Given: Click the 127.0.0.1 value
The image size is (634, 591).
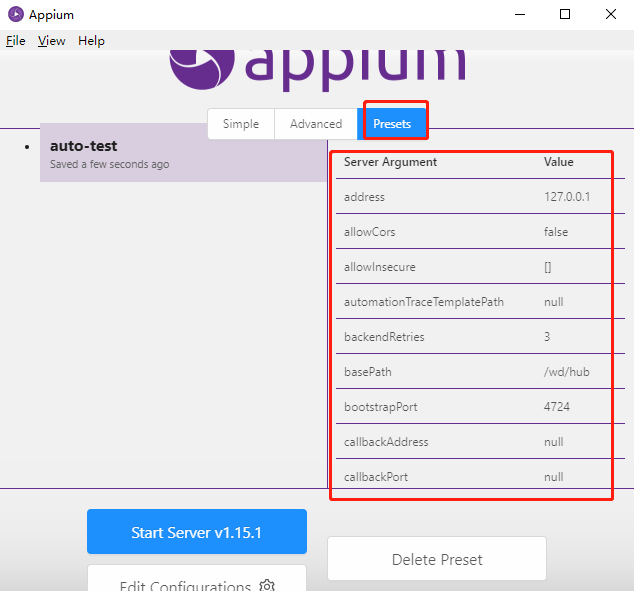Looking at the screenshot, I should tap(567, 197).
